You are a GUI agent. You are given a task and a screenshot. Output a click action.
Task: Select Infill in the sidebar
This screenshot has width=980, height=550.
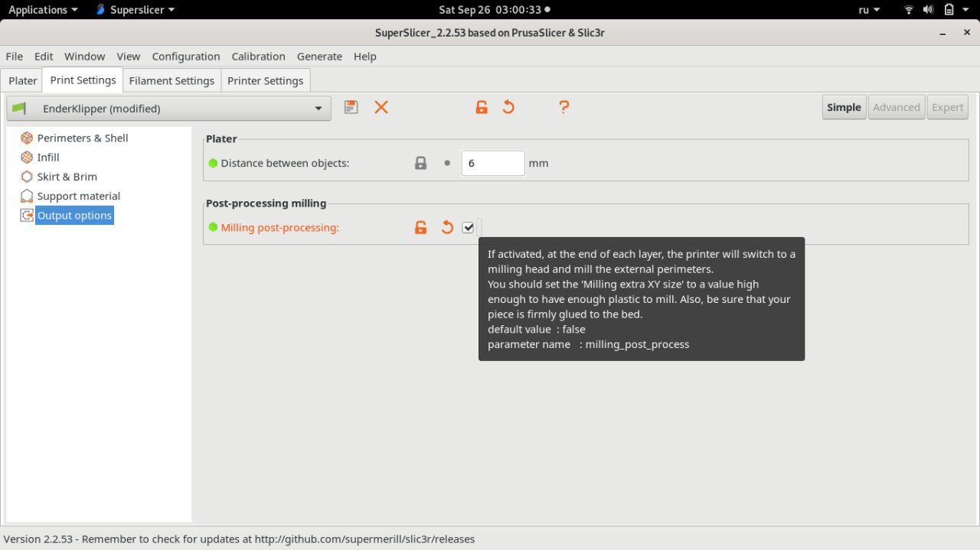click(48, 157)
